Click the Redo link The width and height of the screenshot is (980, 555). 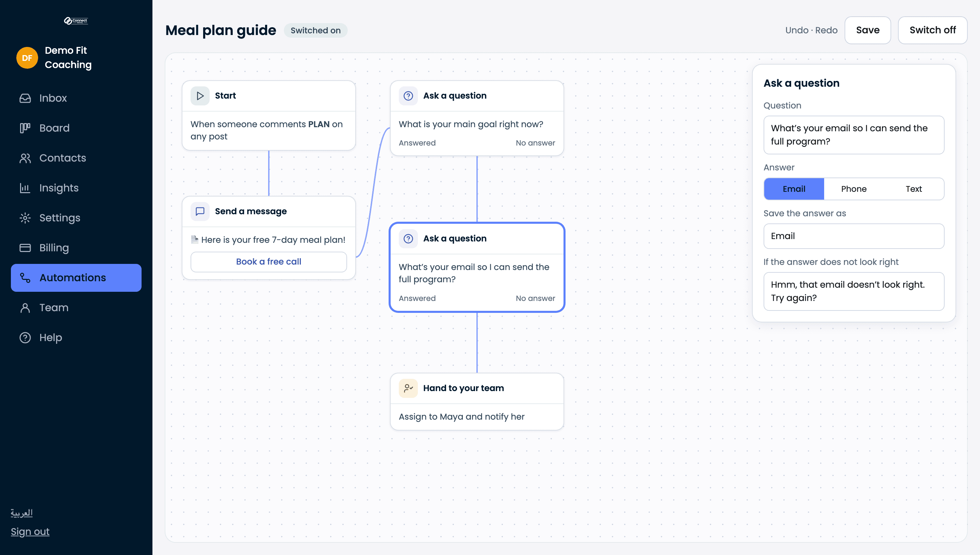click(826, 30)
